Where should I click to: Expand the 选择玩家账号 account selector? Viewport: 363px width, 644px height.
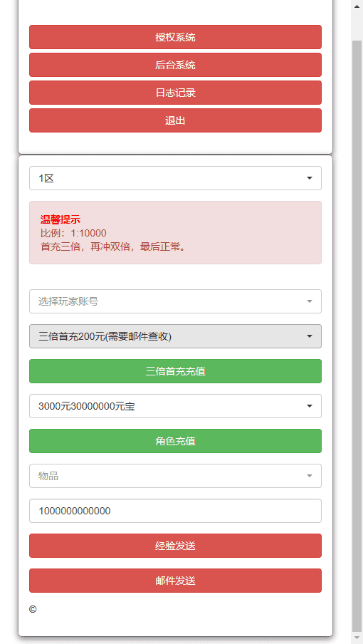[x=175, y=301]
